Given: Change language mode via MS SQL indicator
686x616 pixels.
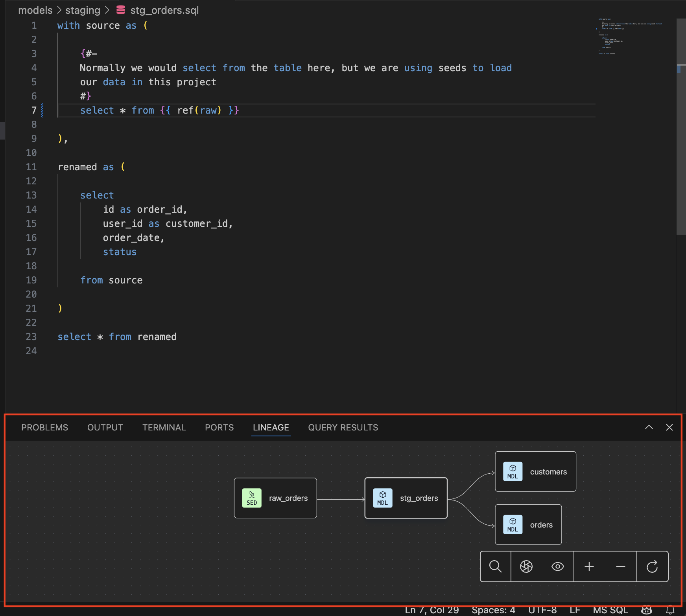Looking at the screenshot, I should pos(611,610).
